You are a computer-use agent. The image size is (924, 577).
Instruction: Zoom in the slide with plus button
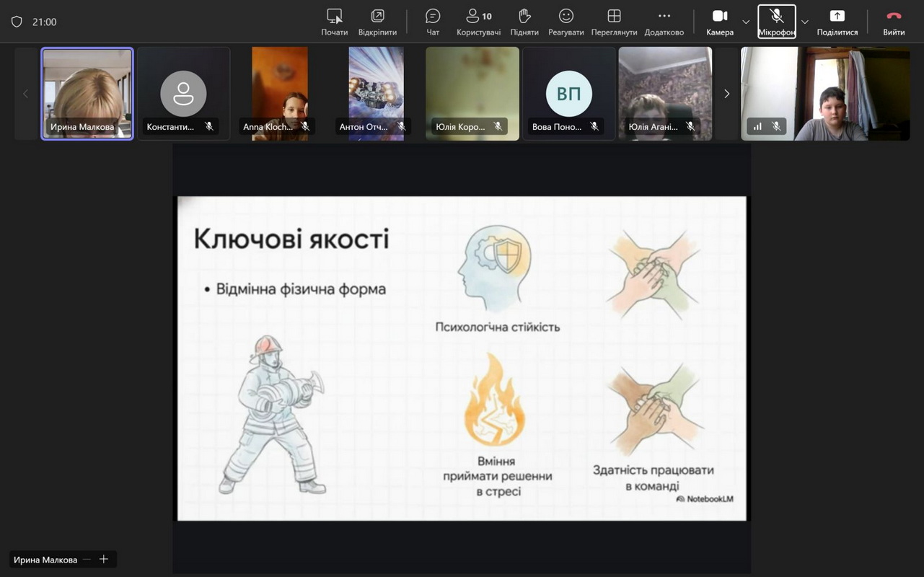point(104,560)
